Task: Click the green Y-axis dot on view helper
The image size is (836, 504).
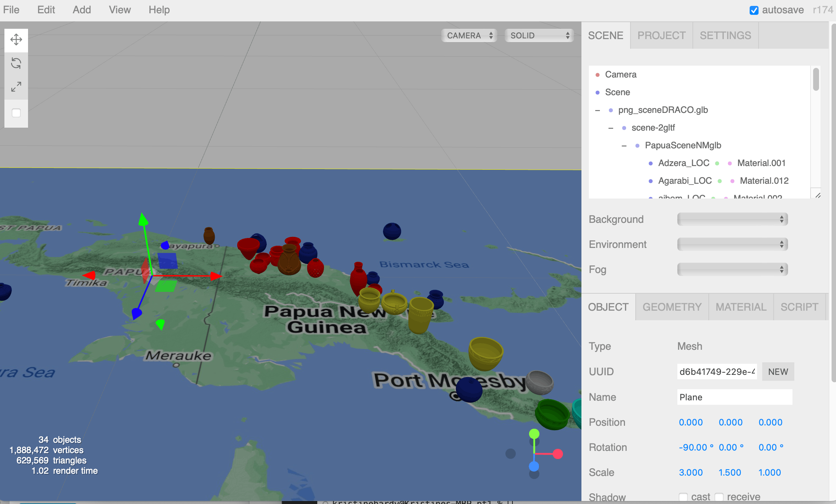Action: 534,434
